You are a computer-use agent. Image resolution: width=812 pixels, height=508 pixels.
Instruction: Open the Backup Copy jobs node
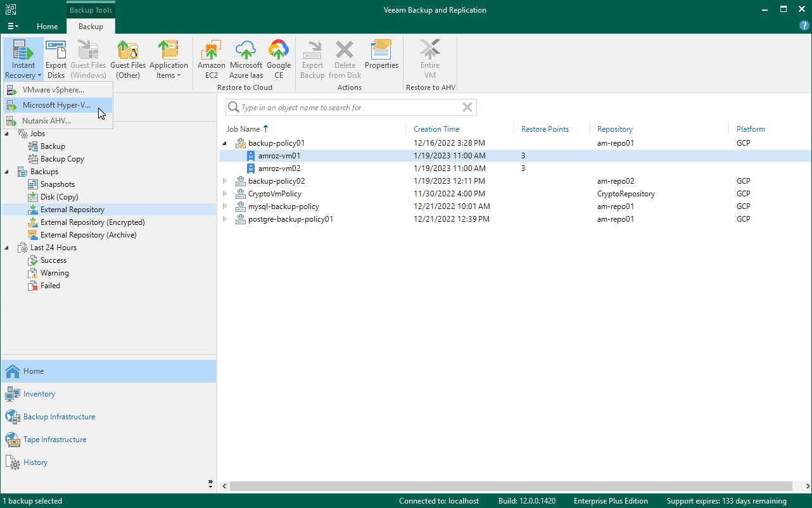coord(62,159)
